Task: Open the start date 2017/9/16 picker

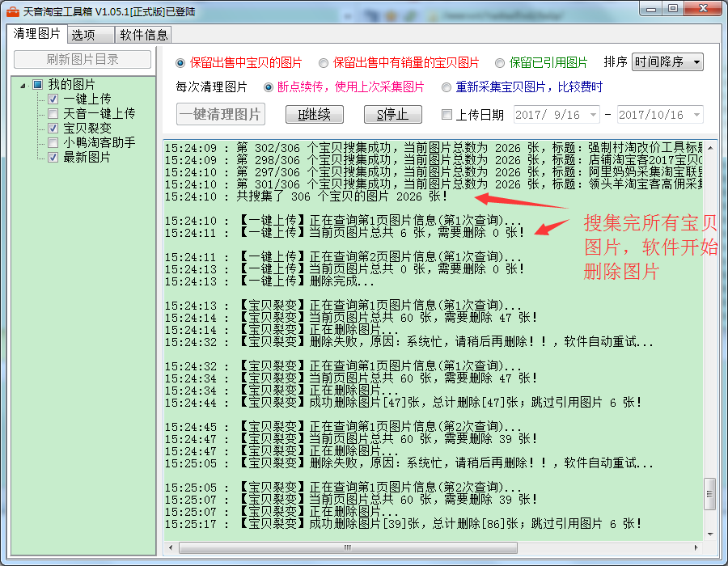Action: (x=593, y=115)
